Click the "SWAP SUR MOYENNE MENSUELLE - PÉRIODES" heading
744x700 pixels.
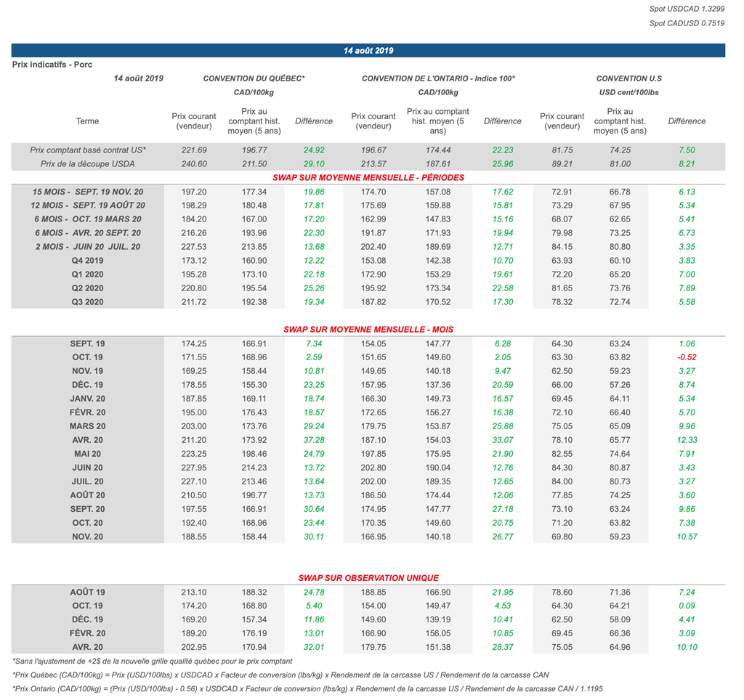point(368,177)
